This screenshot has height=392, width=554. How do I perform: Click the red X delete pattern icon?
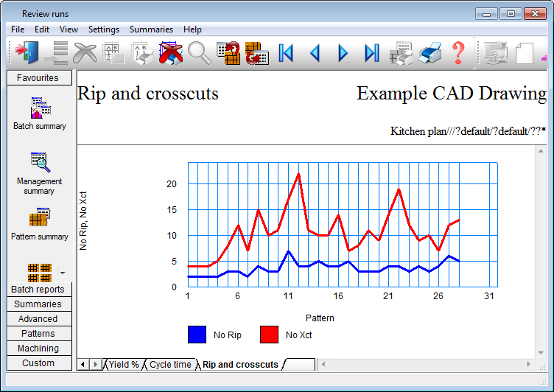[x=171, y=53]
